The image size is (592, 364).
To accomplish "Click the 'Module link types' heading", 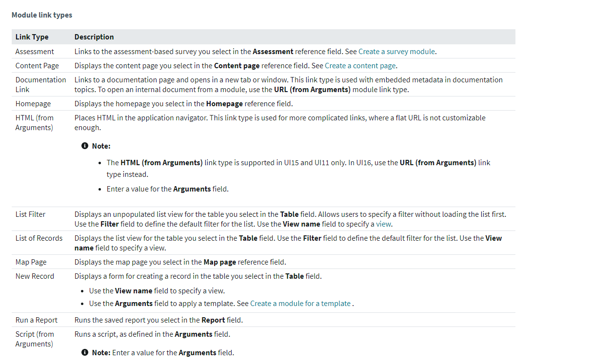I will point(42,15).
